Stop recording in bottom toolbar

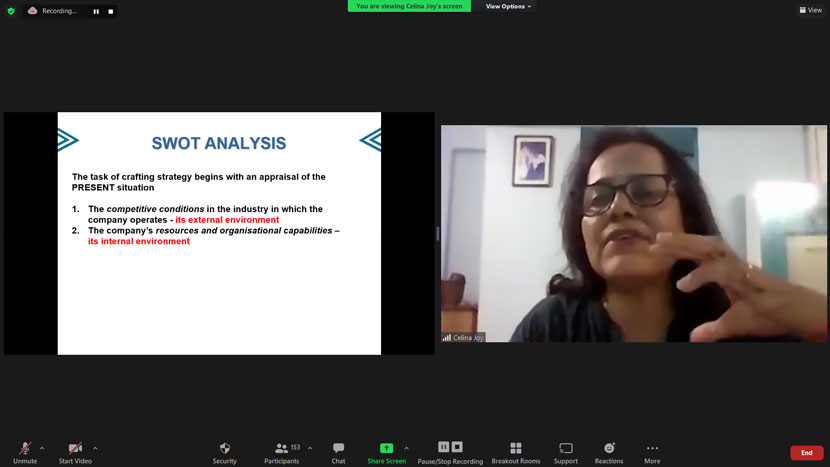click(x=457, y=447)
